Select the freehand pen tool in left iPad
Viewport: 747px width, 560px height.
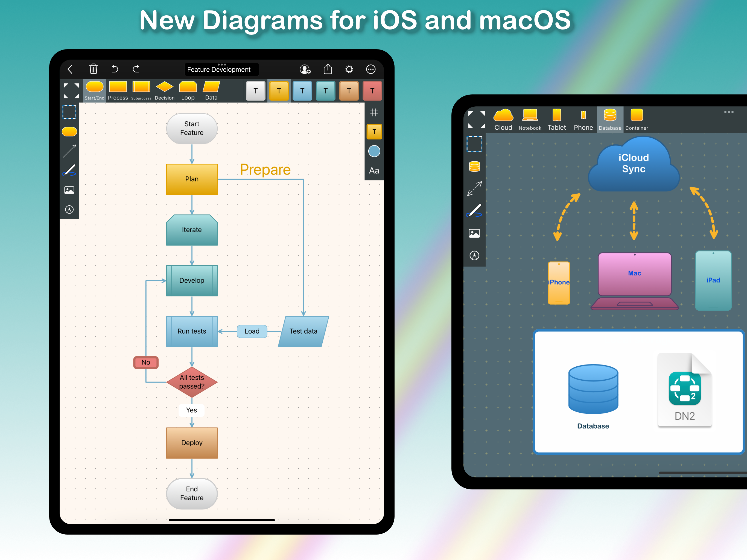point(69,171)
